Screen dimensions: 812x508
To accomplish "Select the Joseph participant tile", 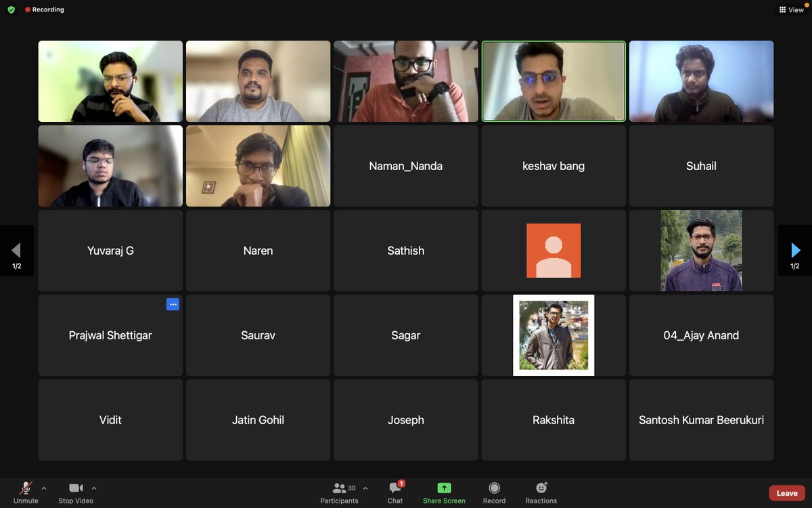I will coord(406,420).
